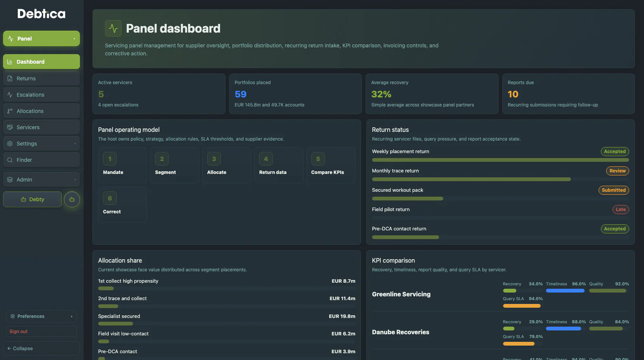Image resolution: width=644 pixels, height=360 pixels.
Task: Click the Returns document icon
Action: (10, 78)
